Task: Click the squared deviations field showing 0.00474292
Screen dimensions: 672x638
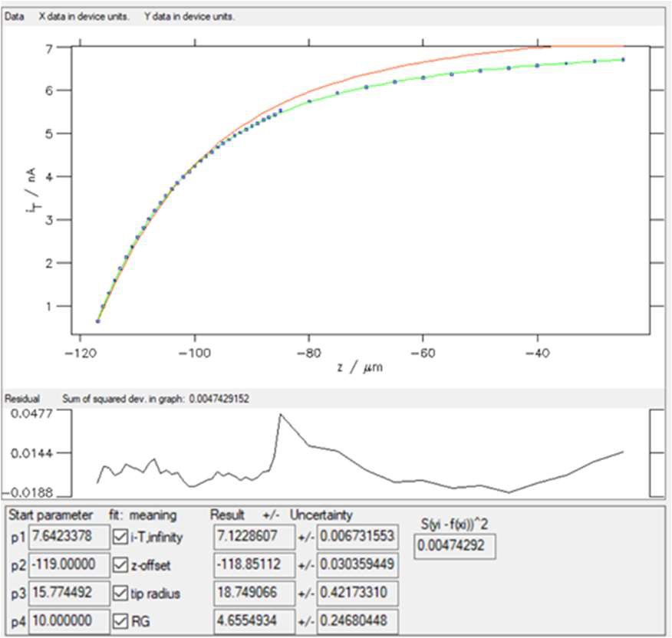Action: pos(456,546)
